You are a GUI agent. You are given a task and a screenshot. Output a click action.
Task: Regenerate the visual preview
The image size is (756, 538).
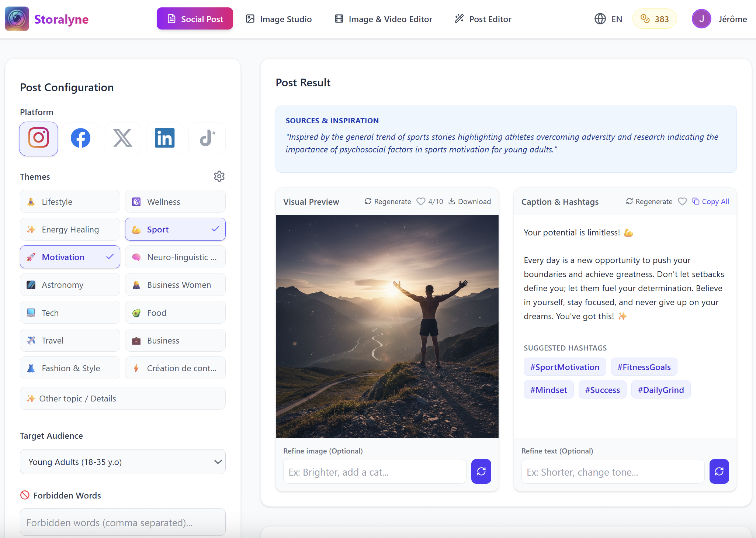click(x=387, y=201)
